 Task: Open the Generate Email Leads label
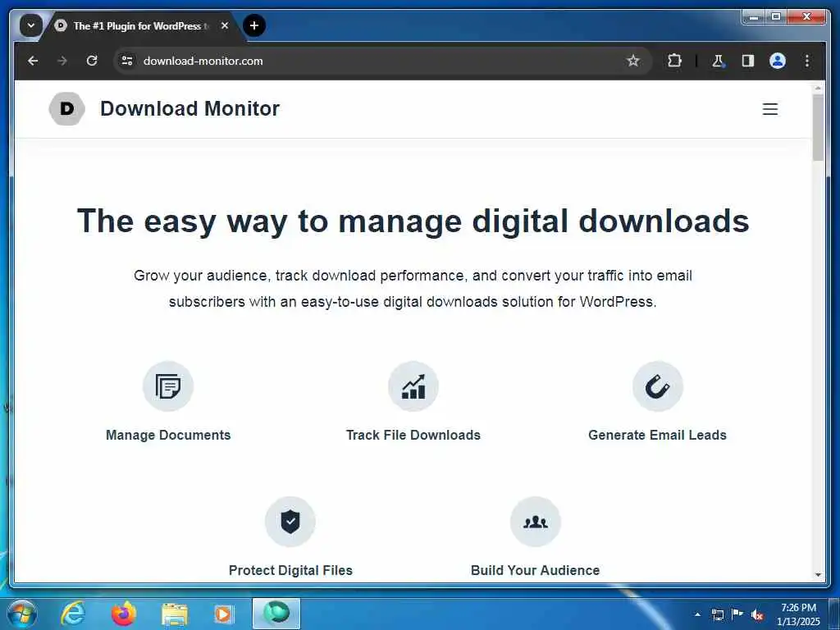tap(657, 435)
